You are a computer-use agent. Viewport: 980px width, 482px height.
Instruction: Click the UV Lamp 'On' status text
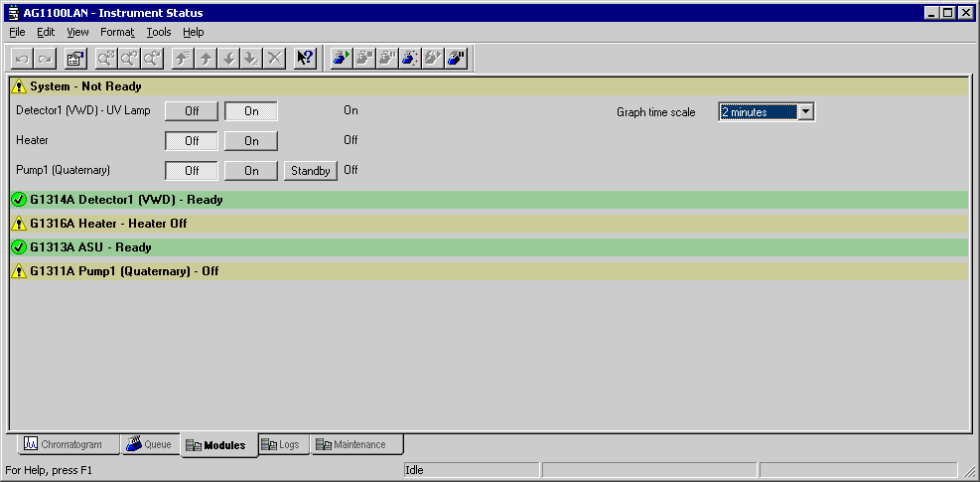(x=350, y=110)
